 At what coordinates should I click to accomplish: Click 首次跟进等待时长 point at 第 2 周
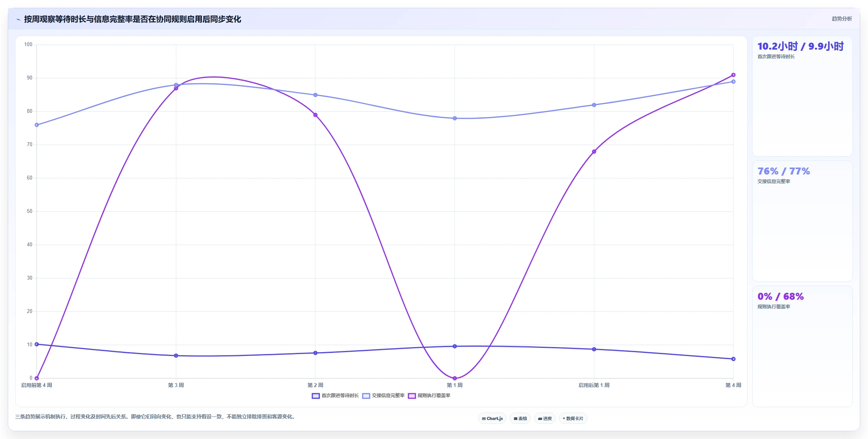315,353
